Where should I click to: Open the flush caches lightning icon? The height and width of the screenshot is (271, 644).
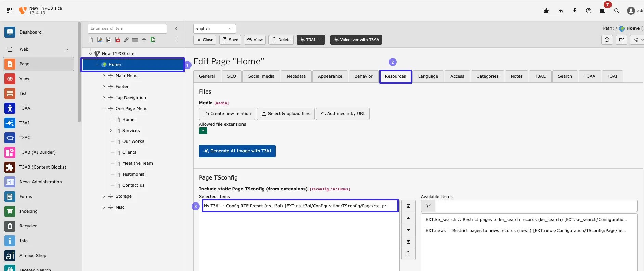(x=575, y=11)
